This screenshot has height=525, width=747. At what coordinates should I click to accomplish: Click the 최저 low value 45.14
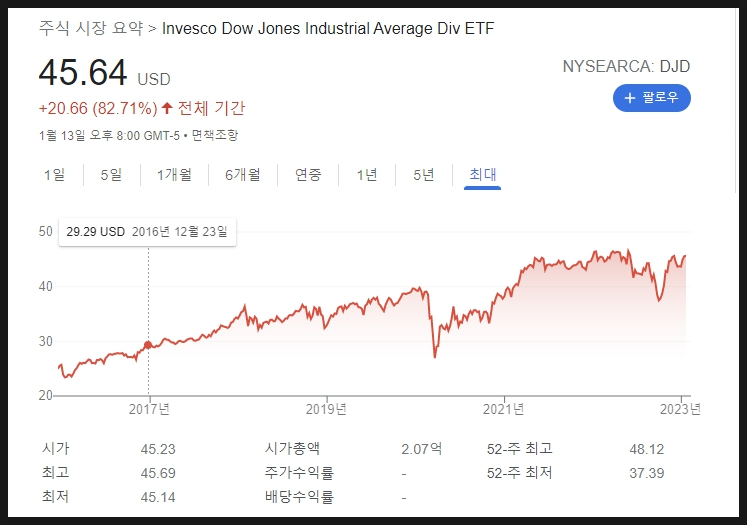pyautogui.click(x=158, y=497)
